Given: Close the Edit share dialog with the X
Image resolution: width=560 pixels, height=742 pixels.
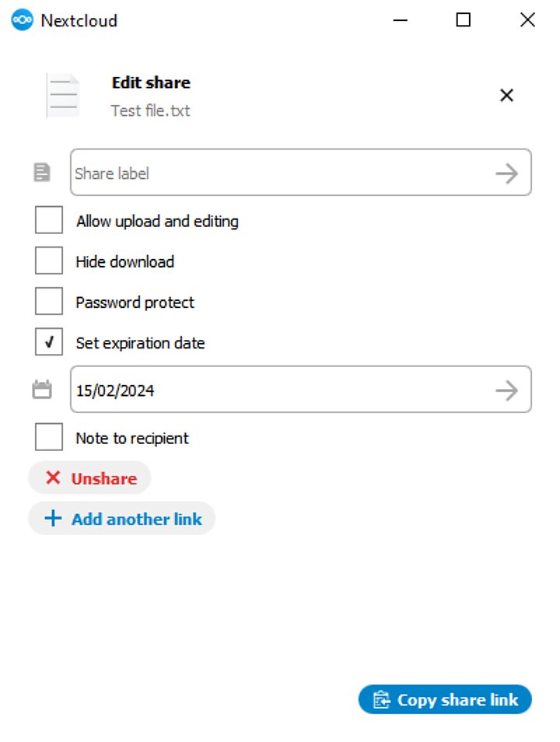Looking at the screenshot, I should point(507,95).
